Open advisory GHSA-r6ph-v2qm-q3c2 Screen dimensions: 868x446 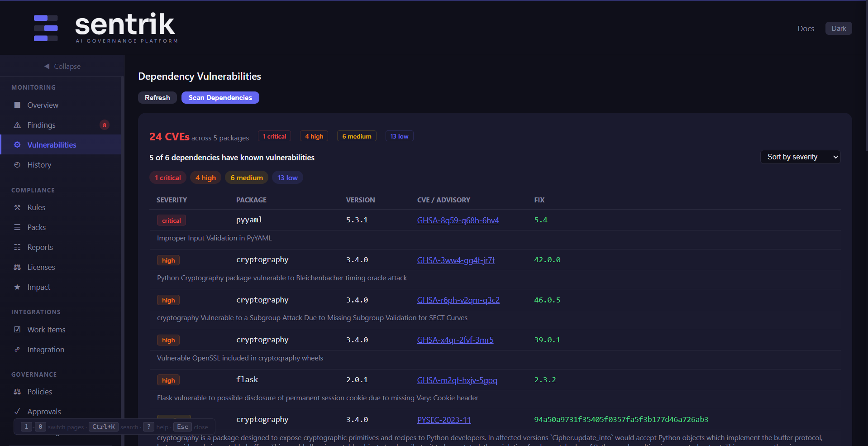[x=458, y=300]
